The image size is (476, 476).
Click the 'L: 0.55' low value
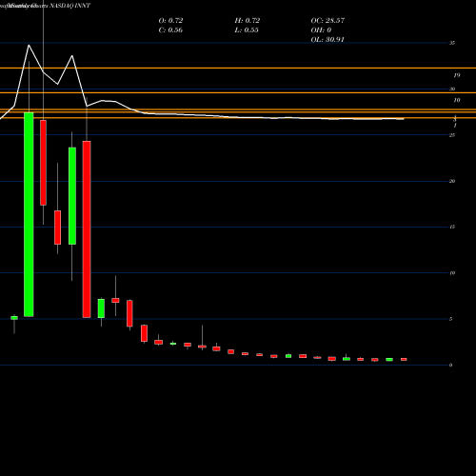pyautogui.click(x=247, y=30)
